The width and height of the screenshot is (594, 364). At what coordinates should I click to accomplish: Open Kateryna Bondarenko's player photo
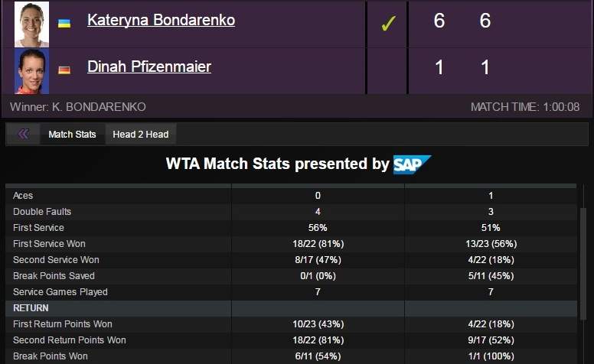tap(31, 24)
